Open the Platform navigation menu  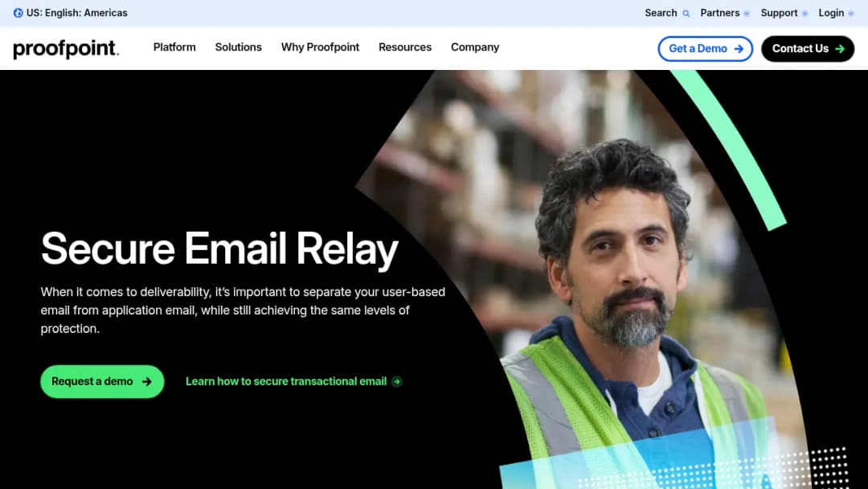(174, 47)
